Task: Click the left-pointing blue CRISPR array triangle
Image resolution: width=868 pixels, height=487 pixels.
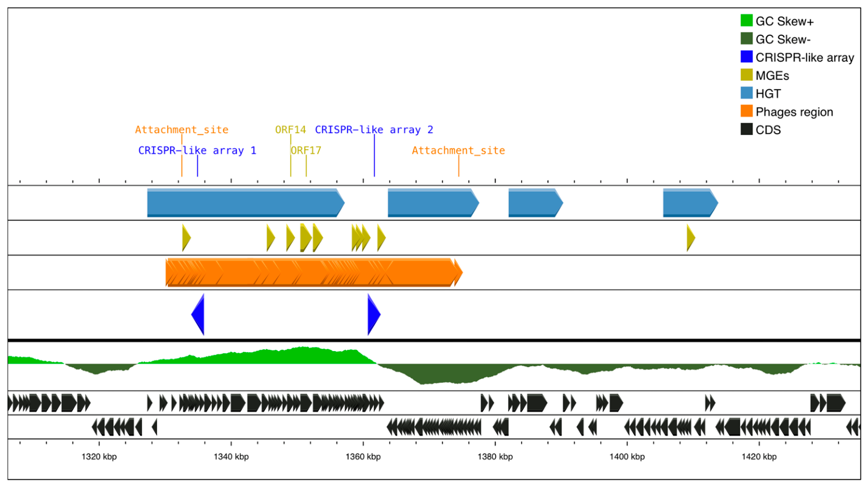Action: [199, 315]
